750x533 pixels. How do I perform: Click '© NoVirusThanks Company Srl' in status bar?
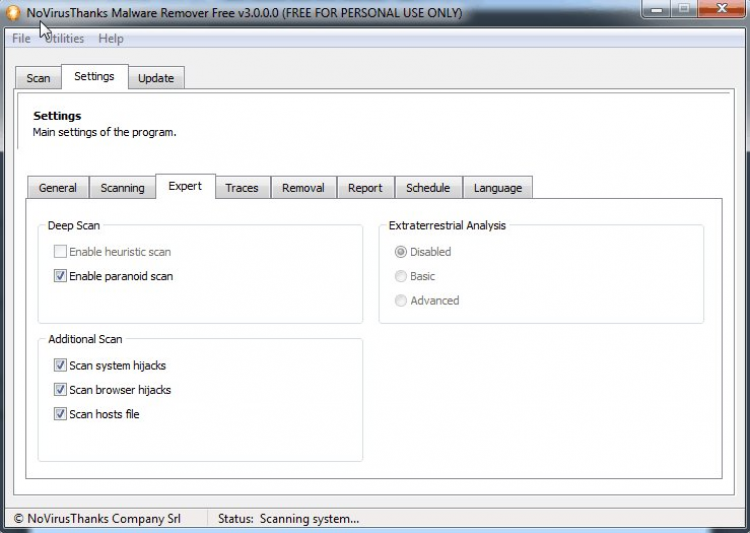[x=97, y=519]
